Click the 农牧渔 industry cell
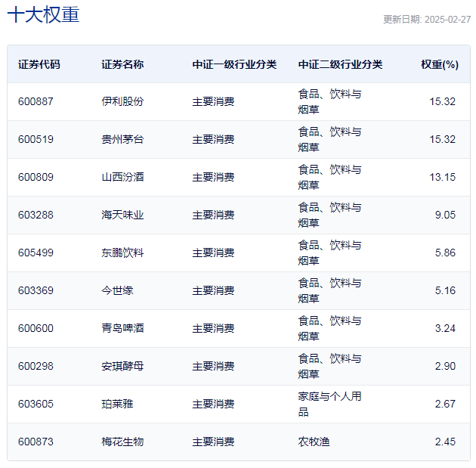 [x=314, y=442]
